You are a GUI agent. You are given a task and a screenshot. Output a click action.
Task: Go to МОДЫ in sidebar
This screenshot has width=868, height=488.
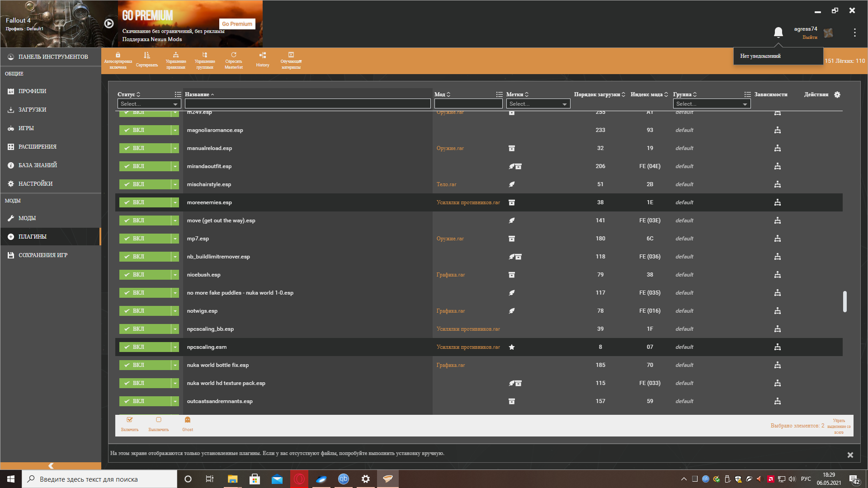tap(27, 218)
